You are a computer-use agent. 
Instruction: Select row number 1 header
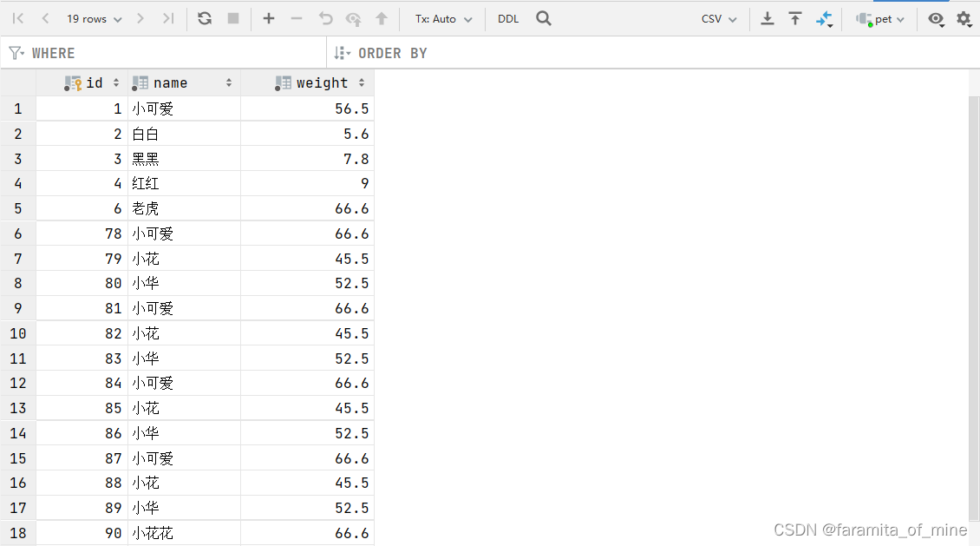[18, 109]
